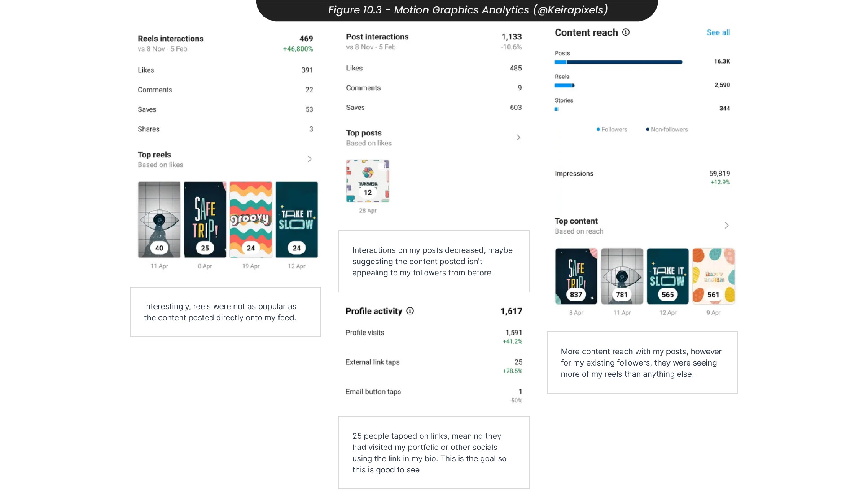
Task: Click the Reels interactions heading
Action: (x=171, y=39)
